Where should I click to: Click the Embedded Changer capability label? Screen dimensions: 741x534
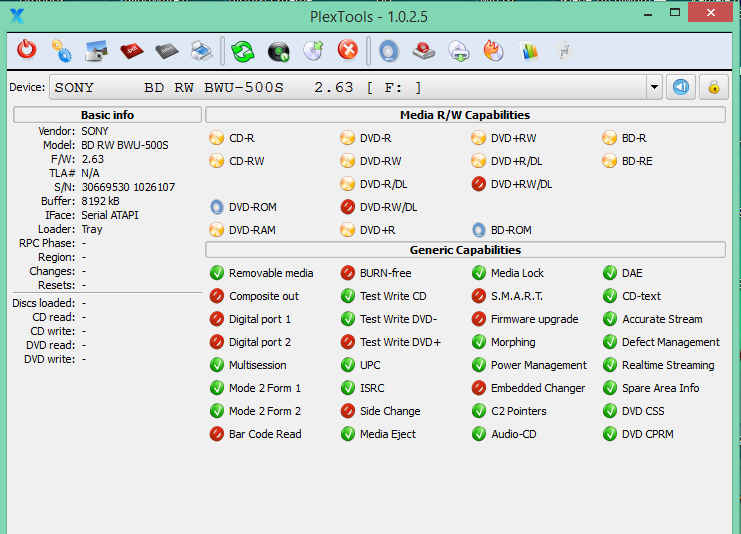point(538,388)
